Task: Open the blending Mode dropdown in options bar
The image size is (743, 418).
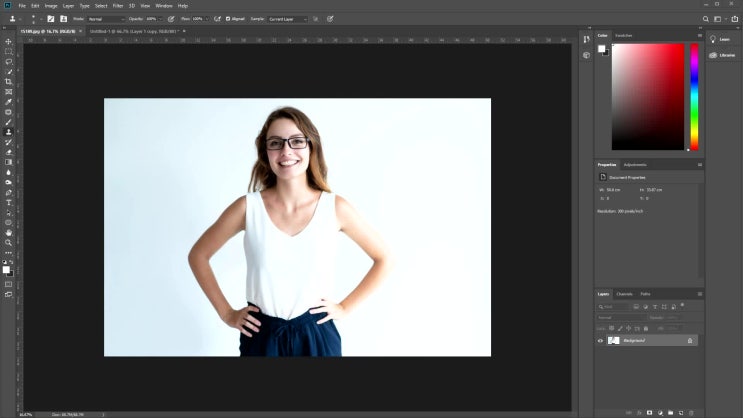Action: [x=106, y=18]
